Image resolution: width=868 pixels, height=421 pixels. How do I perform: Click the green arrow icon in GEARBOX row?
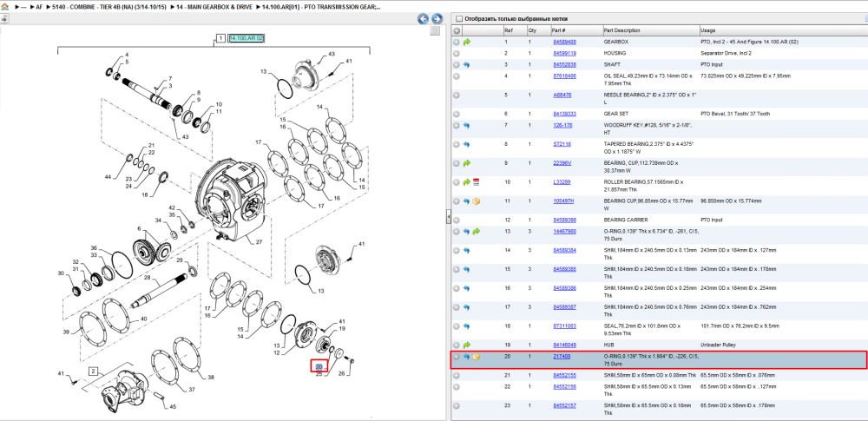point(467,42)
